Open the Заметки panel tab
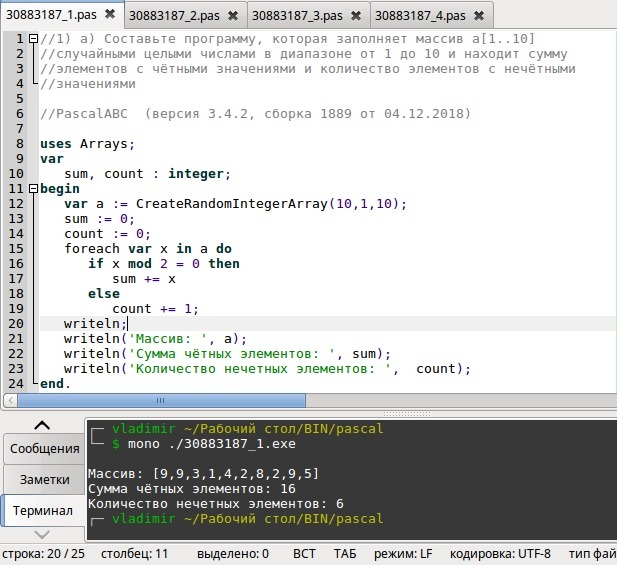 pyautogui.click(x=42, y=480)
